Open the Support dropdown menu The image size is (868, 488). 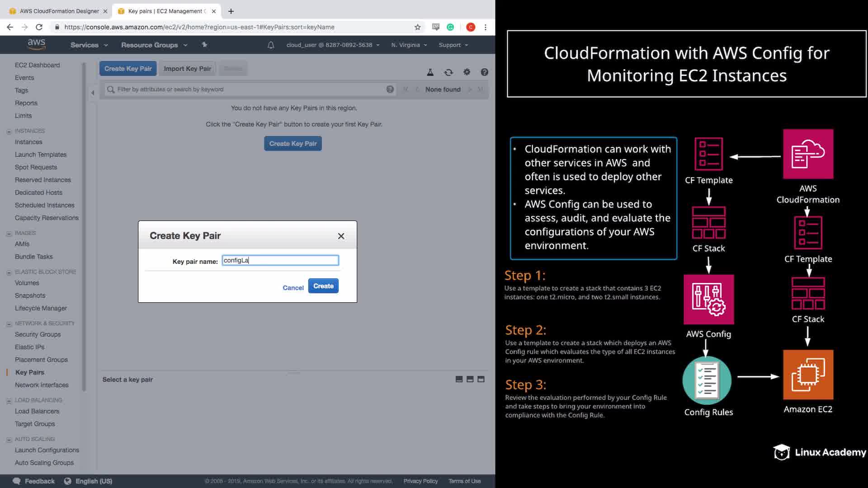tap(453, 45)
